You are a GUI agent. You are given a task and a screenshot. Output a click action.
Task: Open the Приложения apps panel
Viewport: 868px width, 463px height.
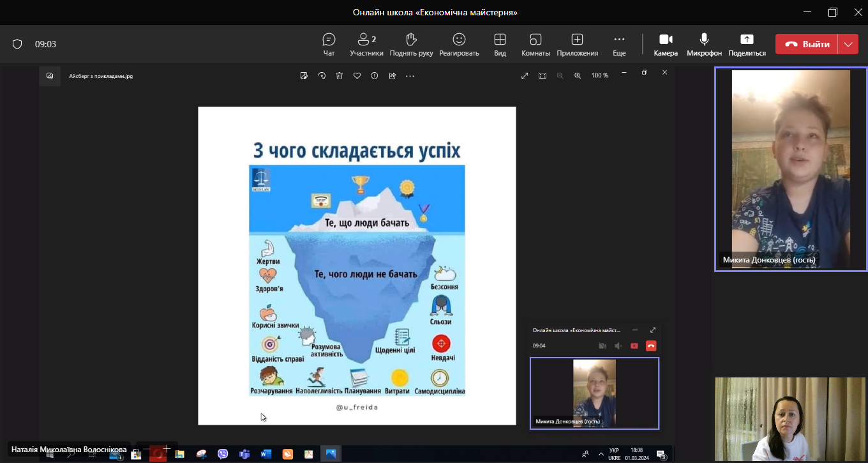577,45
